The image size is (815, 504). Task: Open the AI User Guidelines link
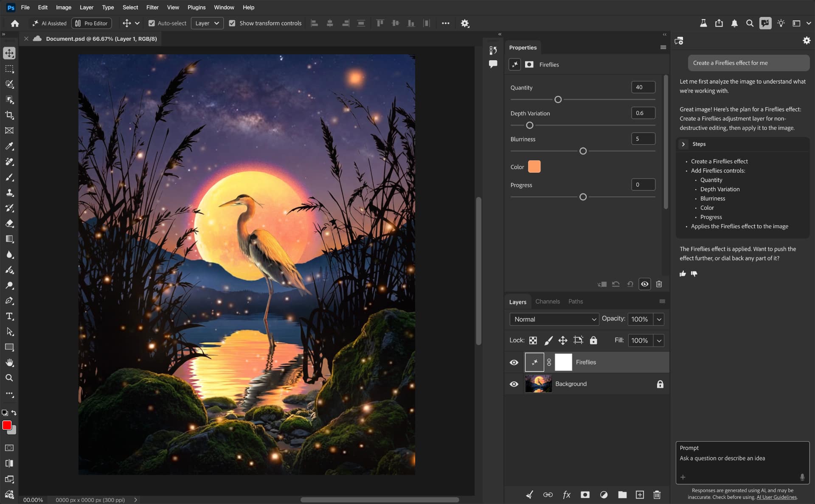[x=776, y=497]
